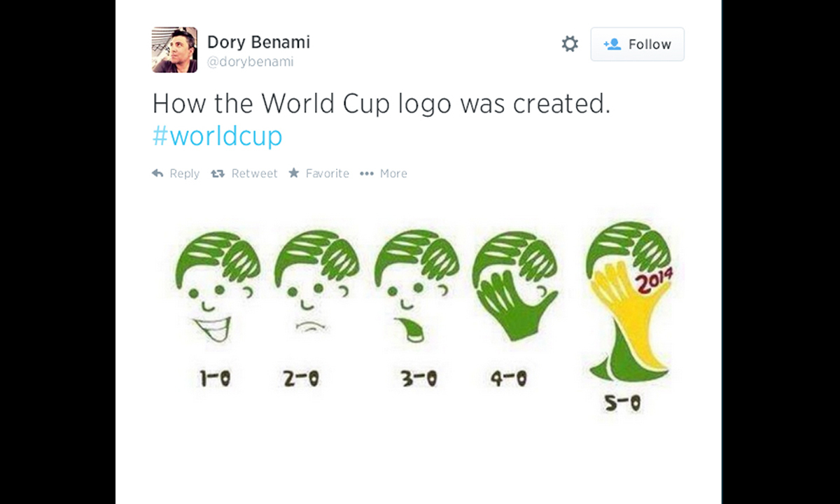Open the @dorybenami handle link
Screen dimensions: 840x504
pos(250,62)
